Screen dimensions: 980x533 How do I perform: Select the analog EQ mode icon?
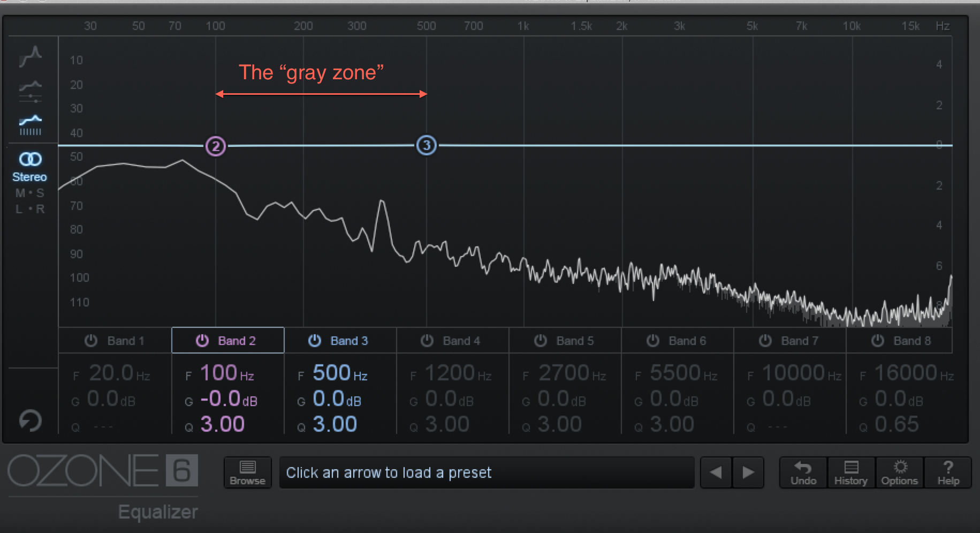pyautogui.click(x=31, y=55)
